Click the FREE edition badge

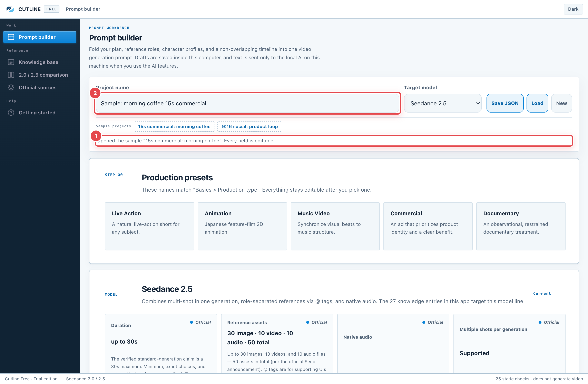click(51, 9)
